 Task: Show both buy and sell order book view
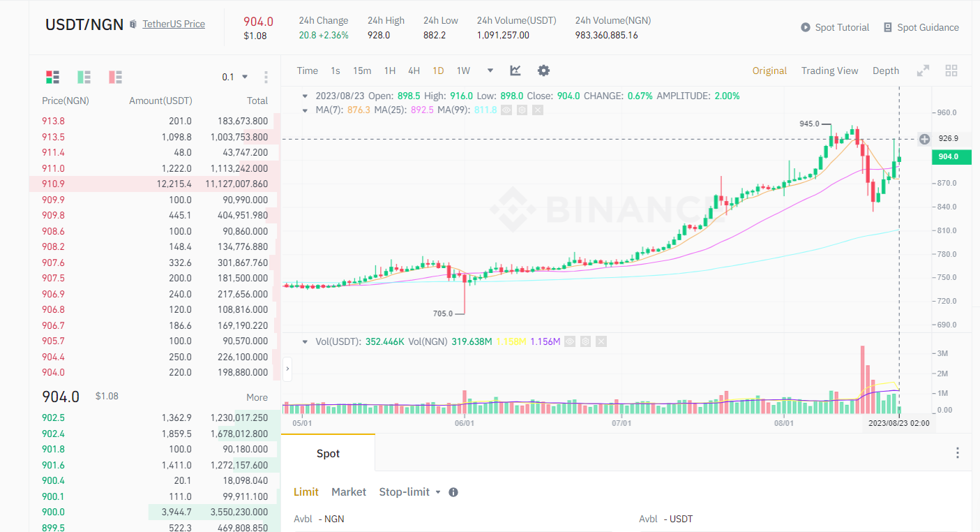pyautogui.click(x=52, y=77)
